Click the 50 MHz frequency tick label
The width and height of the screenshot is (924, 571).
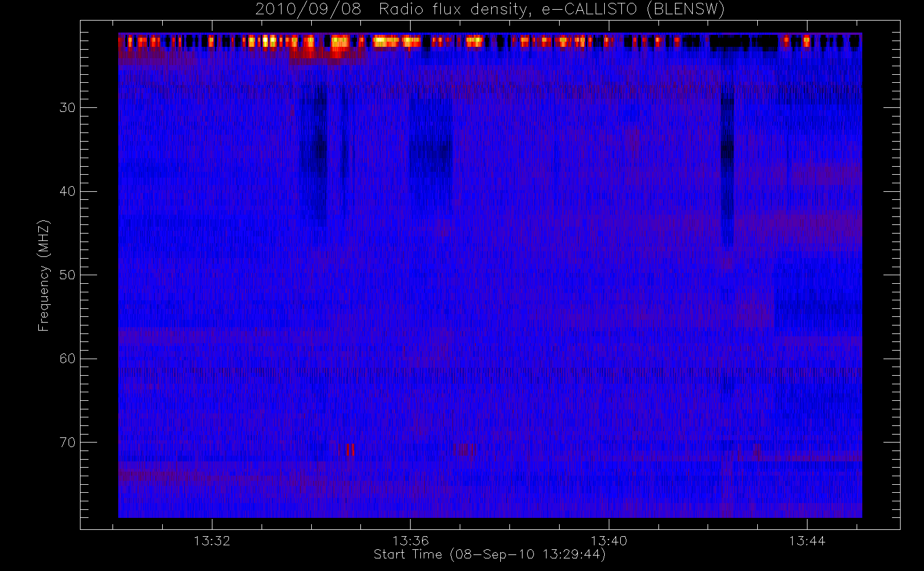tap(67, 275)
